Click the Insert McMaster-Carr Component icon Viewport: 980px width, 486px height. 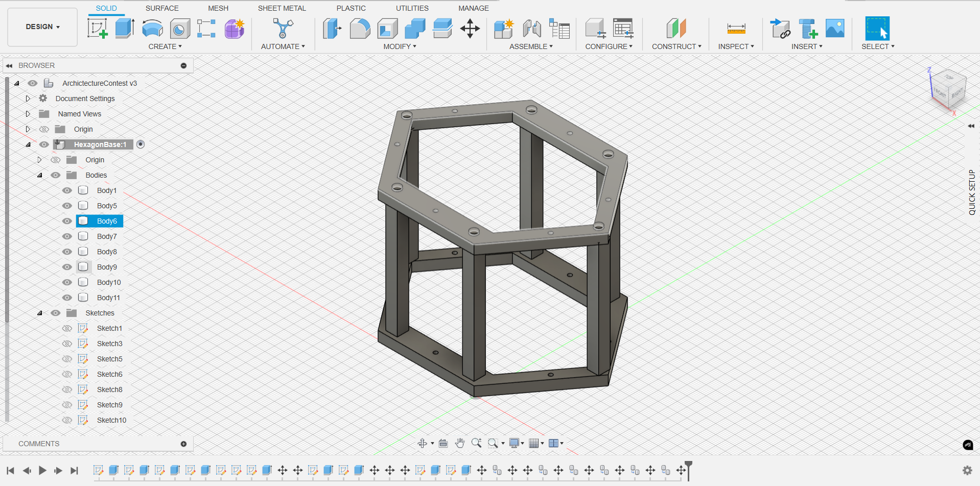click(x=808, y=29)
